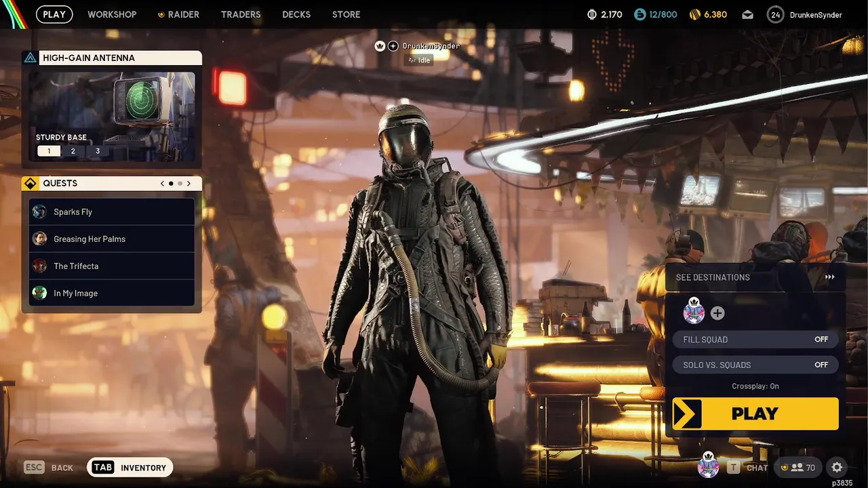Click the T key chat icon
Viewport: 868px width, 488px height.
pos(734,467)
